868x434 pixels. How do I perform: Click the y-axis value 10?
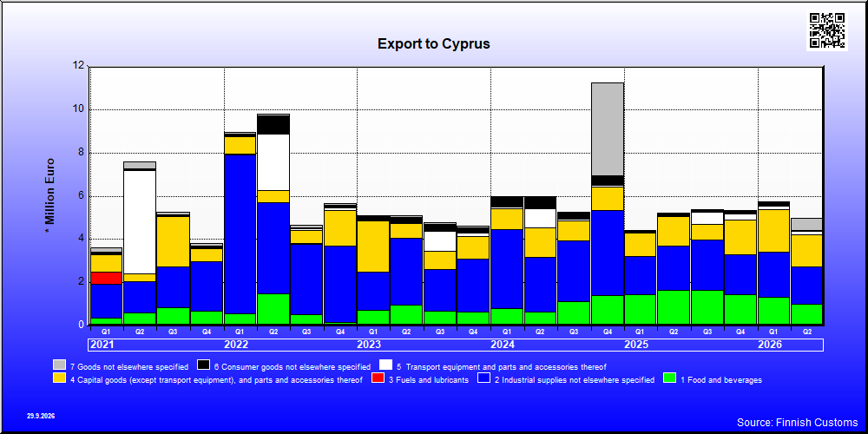point(79,109)
